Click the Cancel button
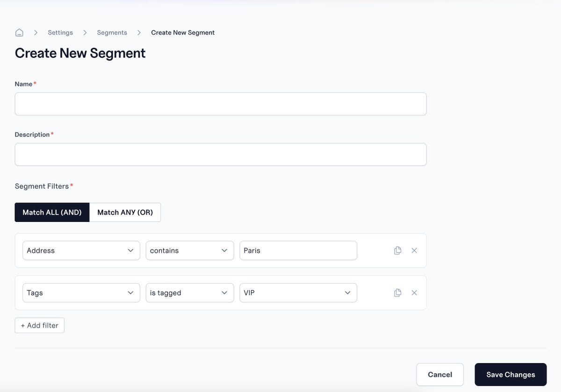Viewport: 561px width, 392px height. coord(440,374)
